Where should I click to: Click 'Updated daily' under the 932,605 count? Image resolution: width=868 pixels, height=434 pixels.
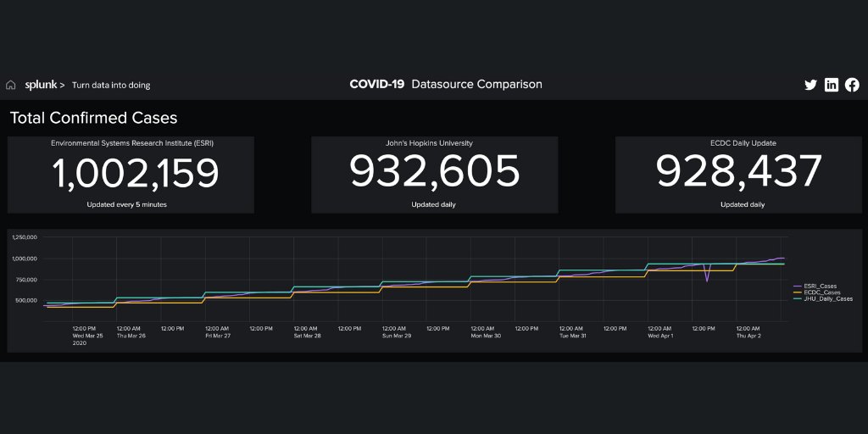[433, 204]
